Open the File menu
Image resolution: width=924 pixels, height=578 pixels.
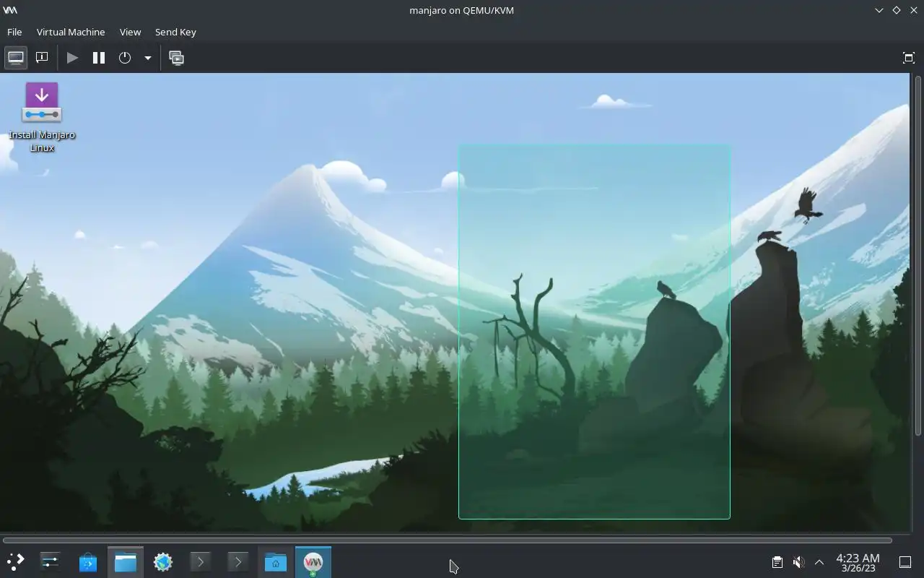pyautogui.click(x=14, y=32)
